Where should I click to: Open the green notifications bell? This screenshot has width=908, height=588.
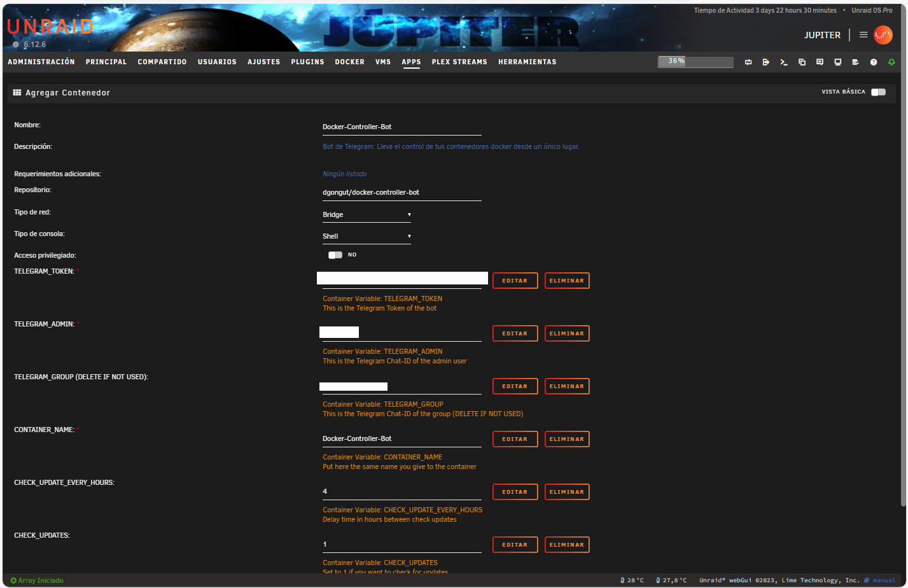[x=891, y=62]
